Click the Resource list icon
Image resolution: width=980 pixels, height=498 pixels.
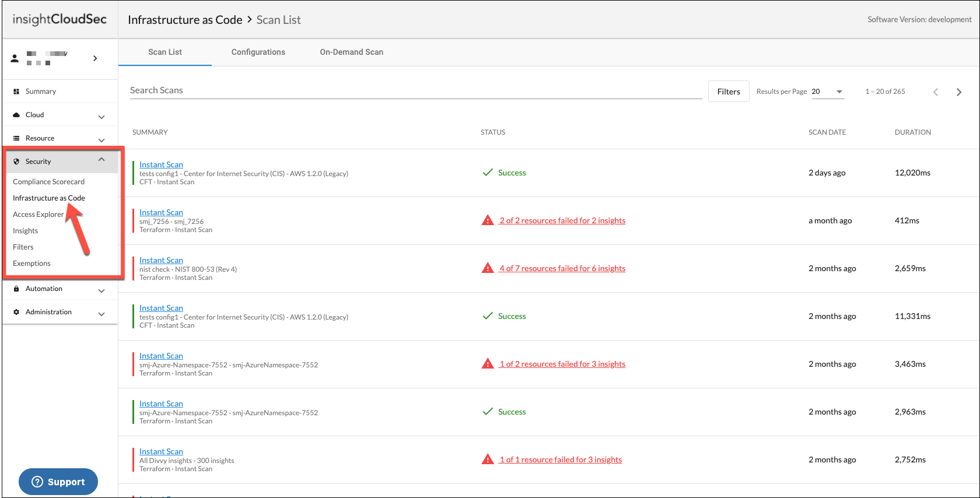16,138
